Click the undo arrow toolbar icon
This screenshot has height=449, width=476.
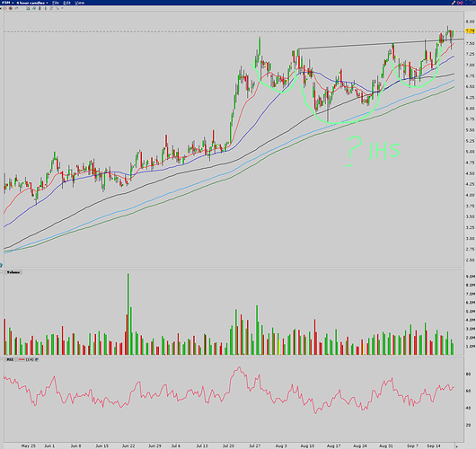click(x=17, y=8)
